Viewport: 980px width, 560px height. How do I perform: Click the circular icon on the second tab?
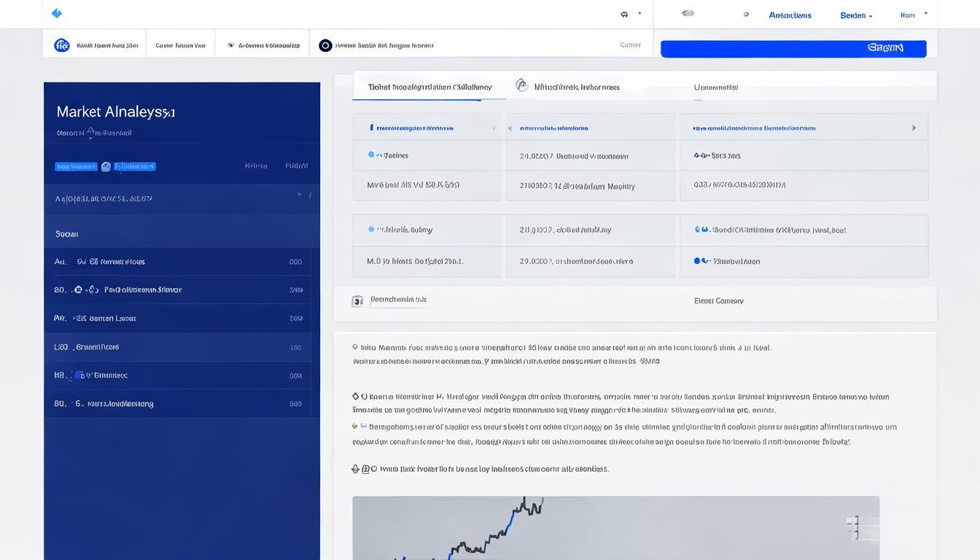522,85
